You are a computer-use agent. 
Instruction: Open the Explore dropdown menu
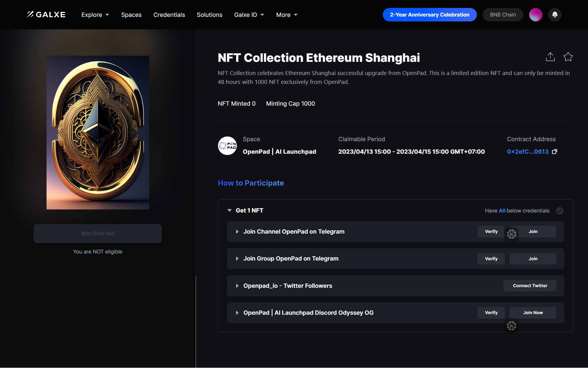click(x=95, y=15)
